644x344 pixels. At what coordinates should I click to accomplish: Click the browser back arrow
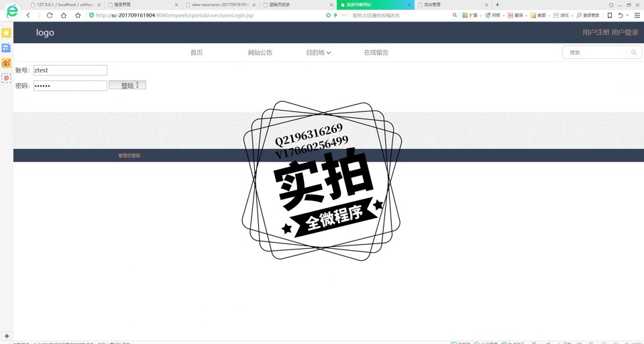point(28,15)
